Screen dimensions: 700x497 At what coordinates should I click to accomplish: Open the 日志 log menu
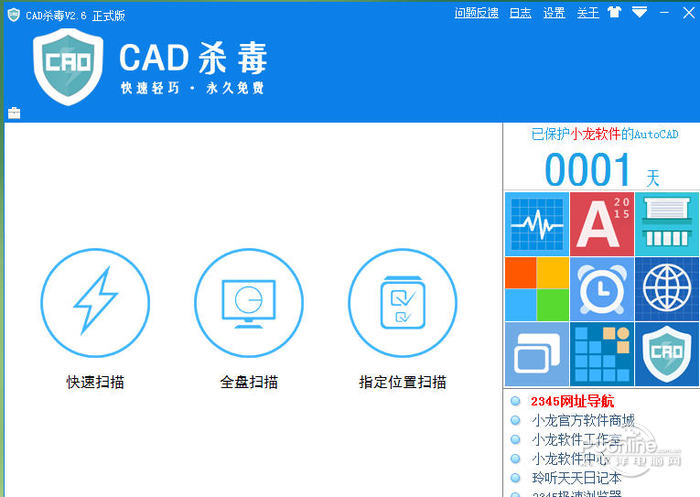click(x=521, y=13)
